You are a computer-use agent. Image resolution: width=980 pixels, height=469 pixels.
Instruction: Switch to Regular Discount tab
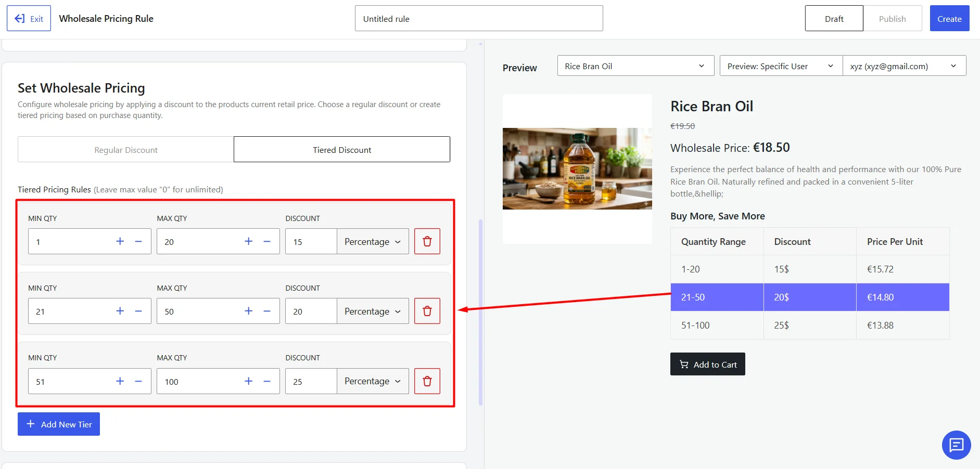[126, 150]
